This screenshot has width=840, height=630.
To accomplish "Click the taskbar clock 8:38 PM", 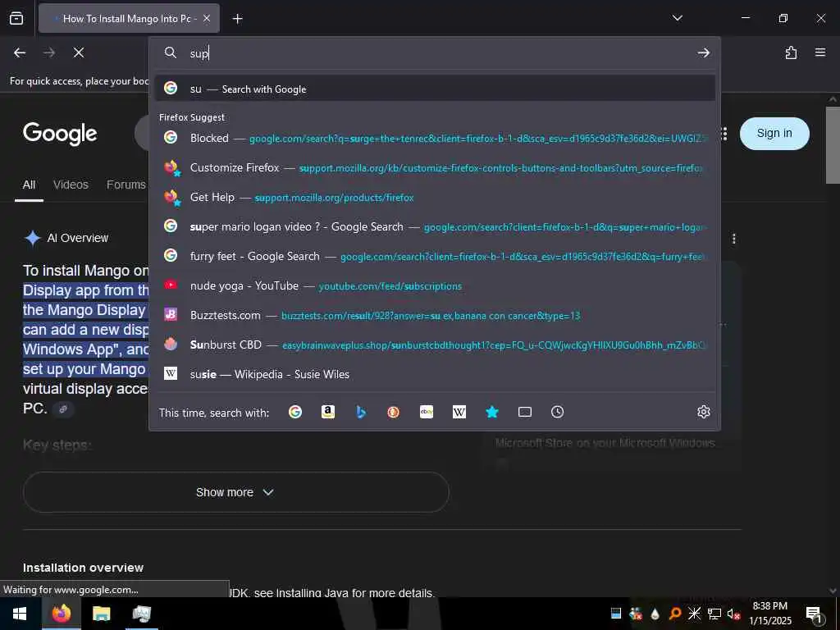I will 769,606.
